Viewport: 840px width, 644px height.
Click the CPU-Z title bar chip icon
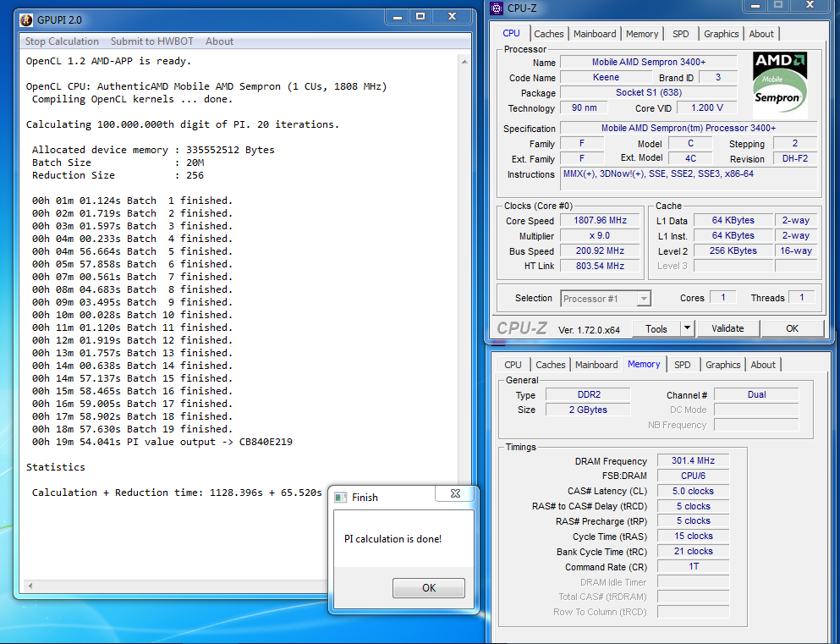coord(497,8)
